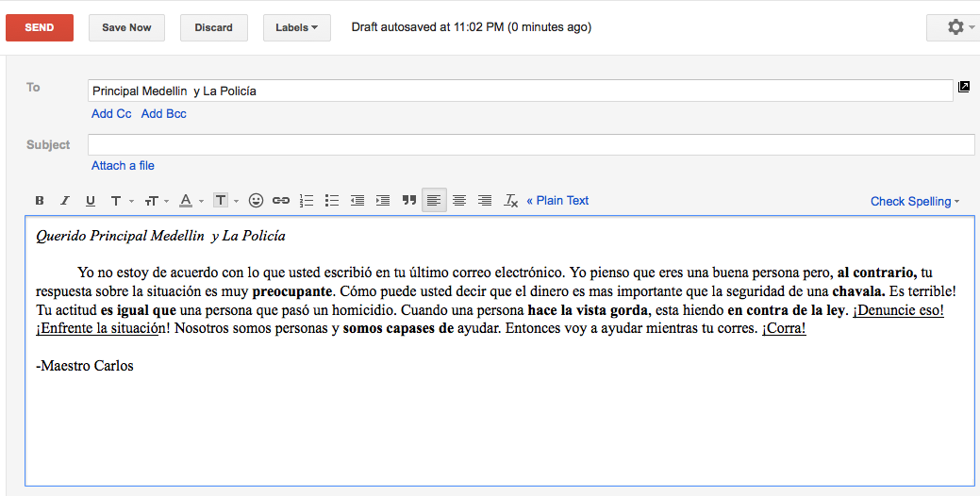Image resolution: width=980 pixels, height=496 pixels.
Task: Apply a bulleted list
Action: pos(332,201)
